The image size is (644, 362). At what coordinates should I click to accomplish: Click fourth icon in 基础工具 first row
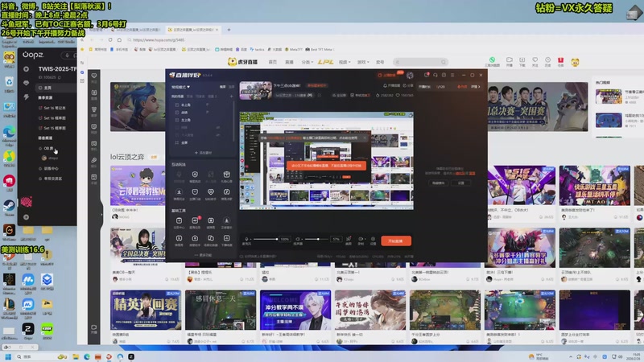[x=226, y=220]
